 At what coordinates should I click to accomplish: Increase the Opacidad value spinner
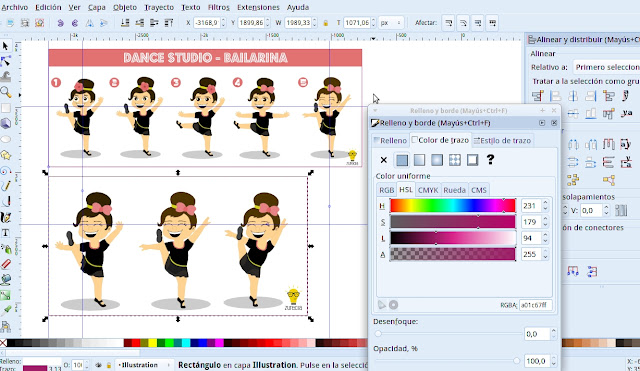coord(553,358)
